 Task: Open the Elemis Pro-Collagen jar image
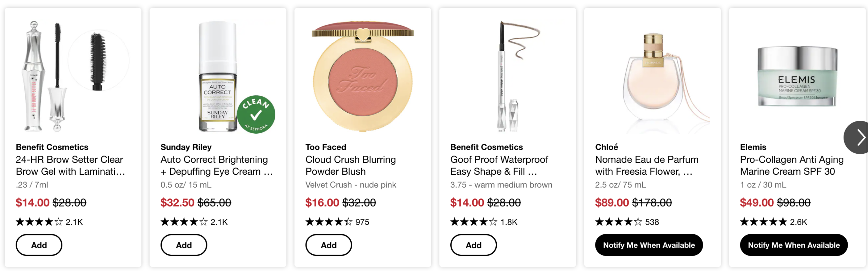[797, 76]
